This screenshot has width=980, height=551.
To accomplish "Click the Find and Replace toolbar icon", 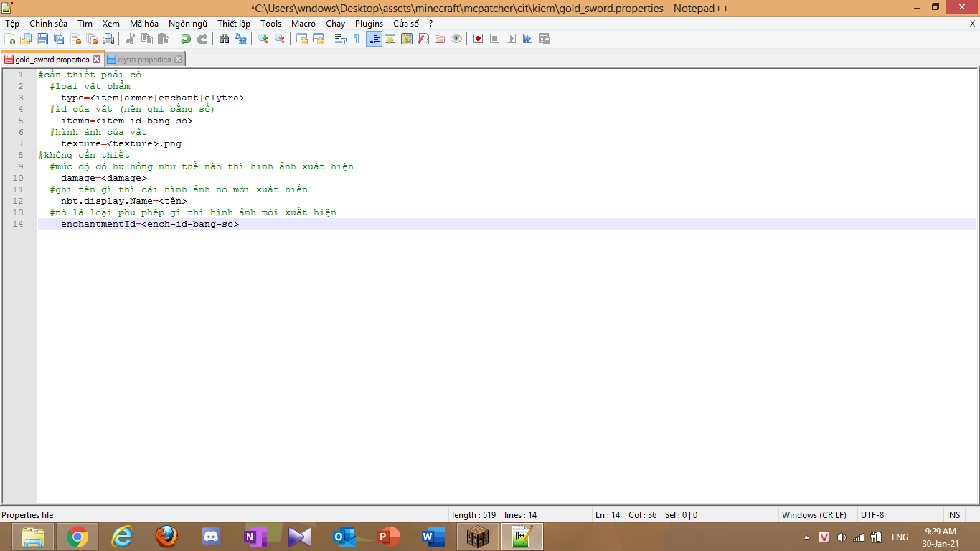I will (x=241, y=39).
